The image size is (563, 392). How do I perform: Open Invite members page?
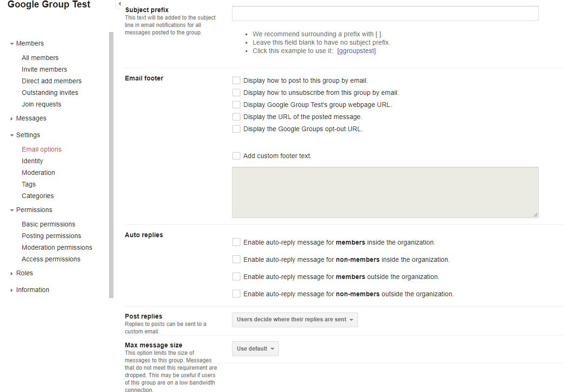click(x=44, y=69)
